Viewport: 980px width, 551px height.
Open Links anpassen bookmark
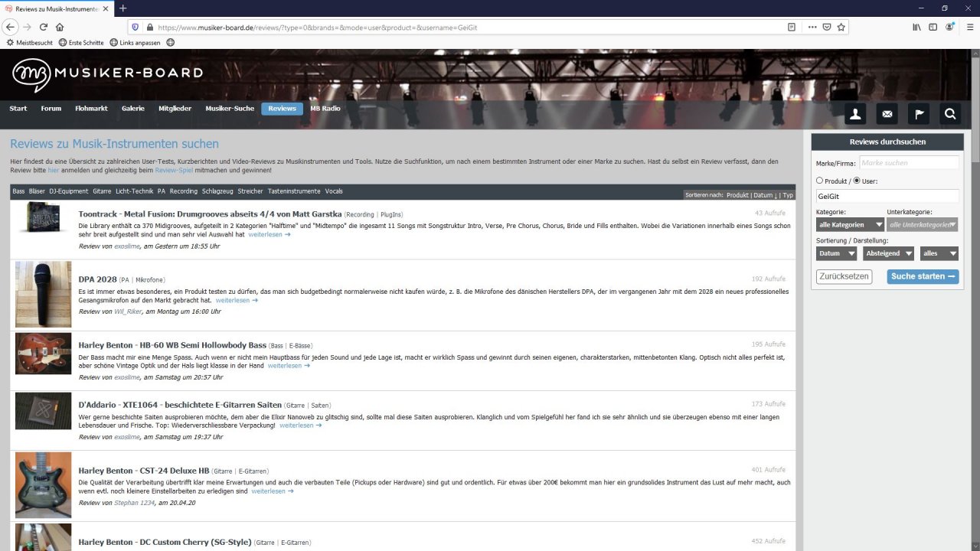(x=136, y=43)
